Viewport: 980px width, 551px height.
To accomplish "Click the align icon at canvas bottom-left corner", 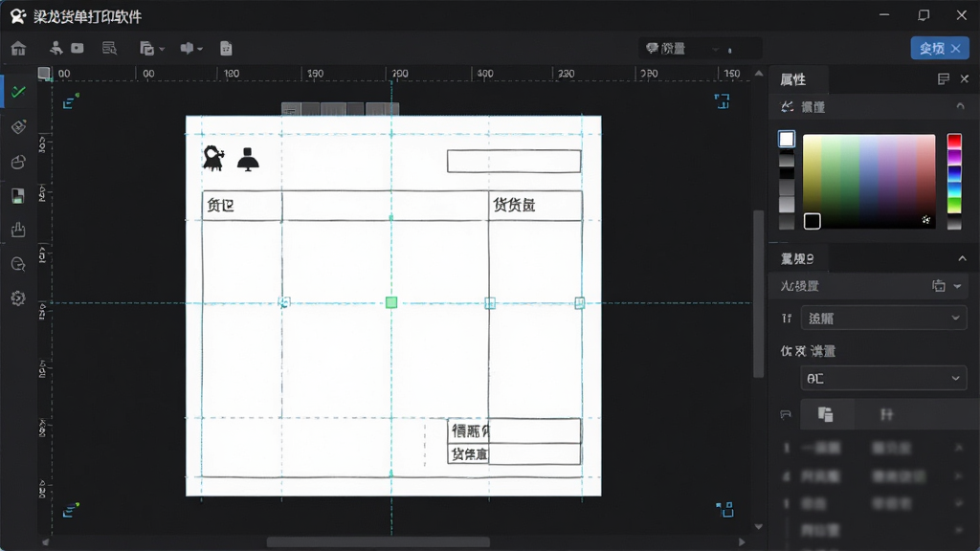I will pos(71,510).
